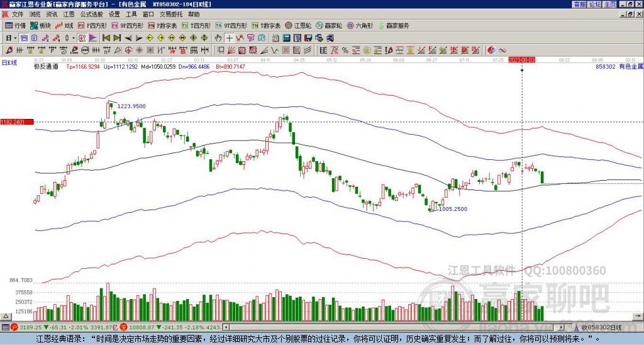Open the 公式选股 menu

pos(92,14)
